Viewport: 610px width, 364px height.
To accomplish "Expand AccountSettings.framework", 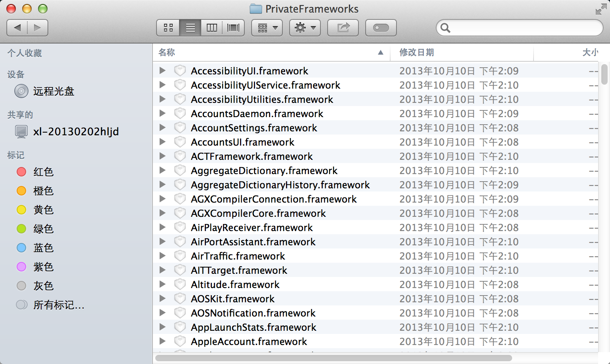I will tap(162, 127).
